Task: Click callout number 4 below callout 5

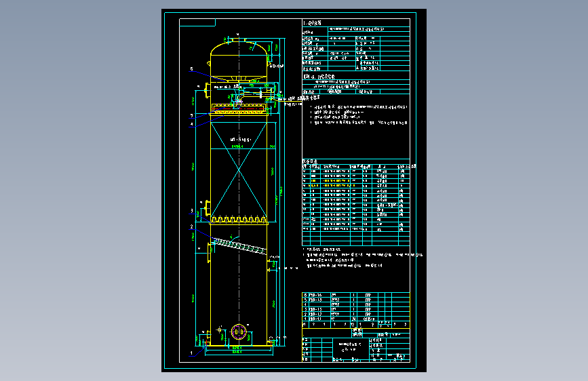Action: [192, 124]
